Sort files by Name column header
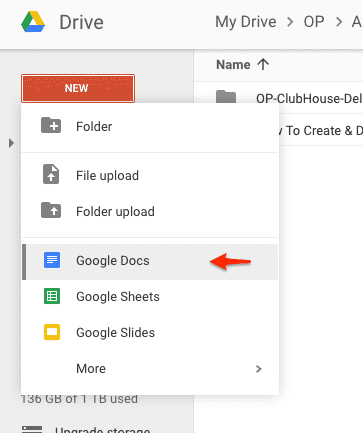The height and width of the screenshot is (433, 363). click(233, 65)
